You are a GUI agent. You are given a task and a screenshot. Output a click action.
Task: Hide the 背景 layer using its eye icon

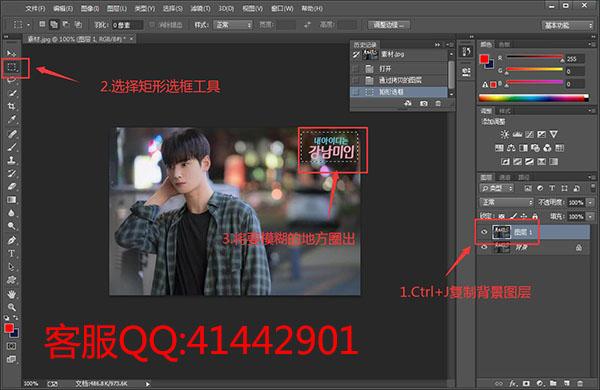point(484,247)
